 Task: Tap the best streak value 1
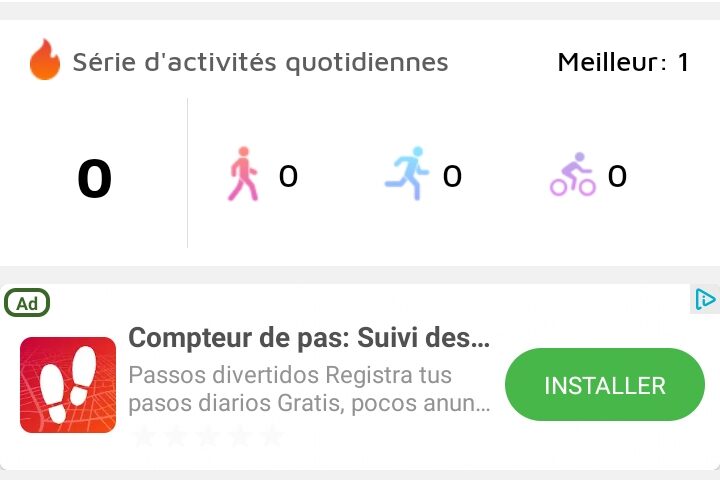pyautogui.click(x=683, y=62)
